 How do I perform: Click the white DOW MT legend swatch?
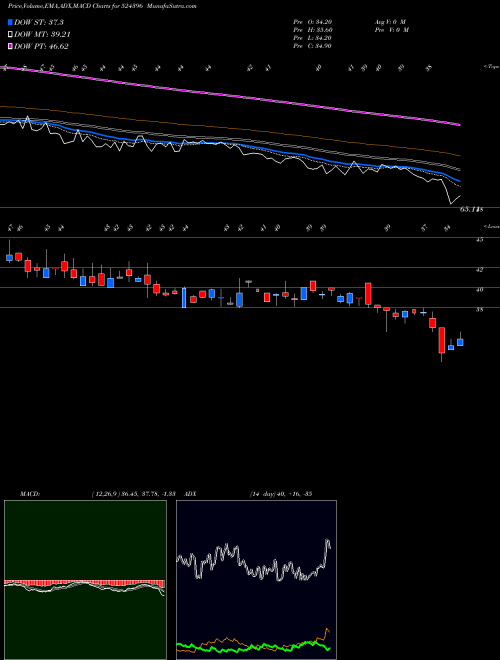click(10, 35)
